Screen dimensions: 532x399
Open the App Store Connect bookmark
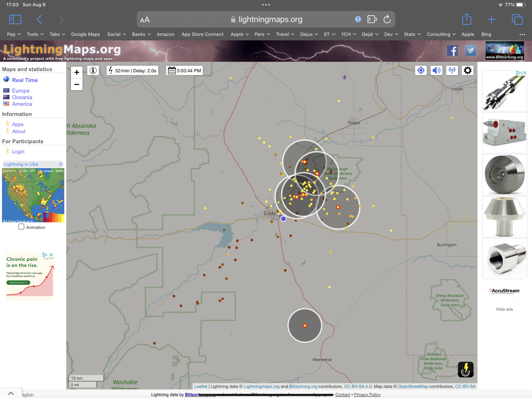(x=202, y=34)
